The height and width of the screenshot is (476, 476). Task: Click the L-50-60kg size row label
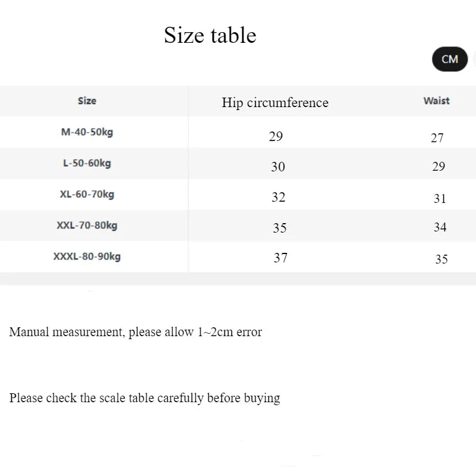(87, 163)
